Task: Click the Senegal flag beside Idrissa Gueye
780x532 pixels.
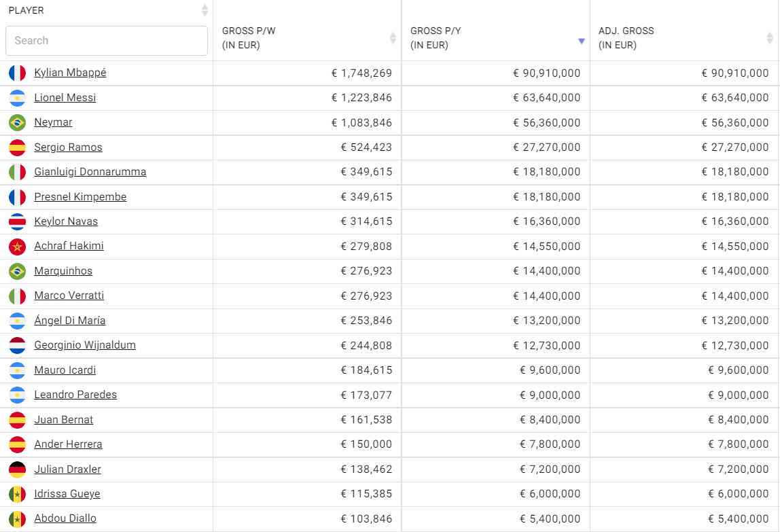Action: [18, 494]
